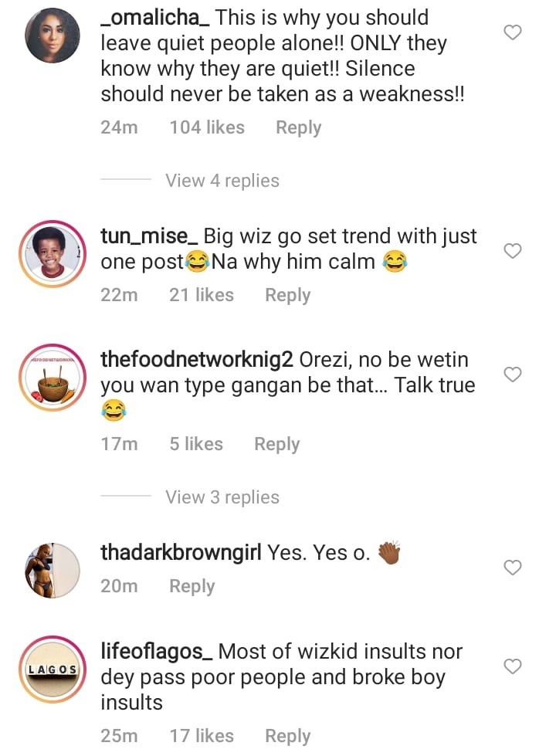Open thadarkbrowngirl profile photo

(x=53, y=571)
